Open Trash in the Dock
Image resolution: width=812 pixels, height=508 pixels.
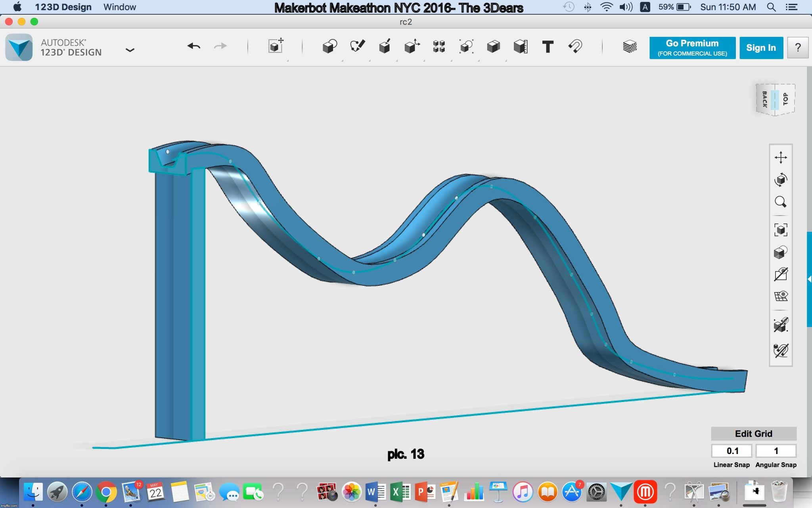click(779, 491)
